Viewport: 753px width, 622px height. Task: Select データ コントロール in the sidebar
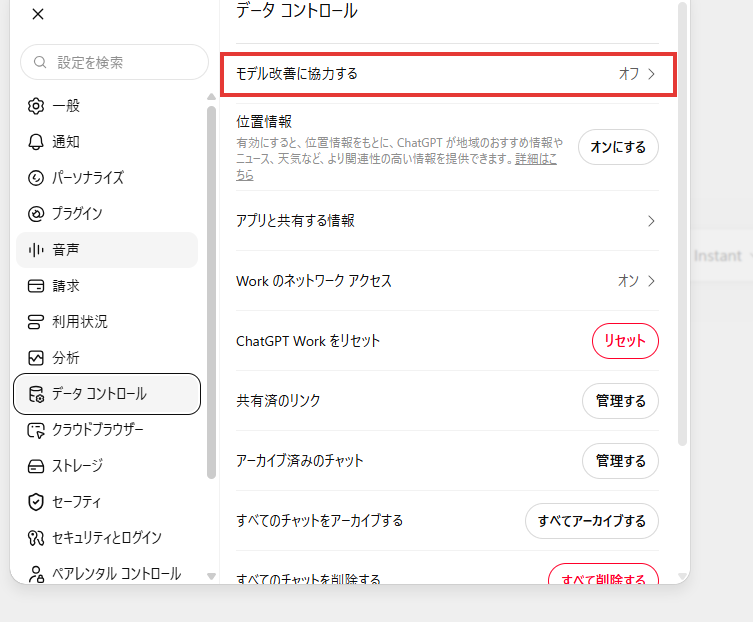[107, 394]
